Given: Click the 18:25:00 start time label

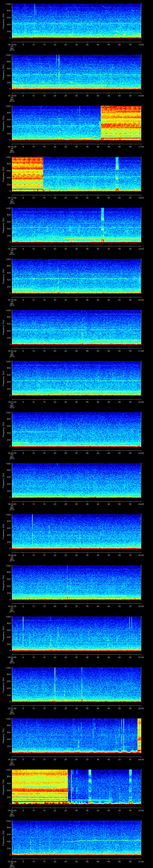Looking at the screenshot, I should point(12,606).
